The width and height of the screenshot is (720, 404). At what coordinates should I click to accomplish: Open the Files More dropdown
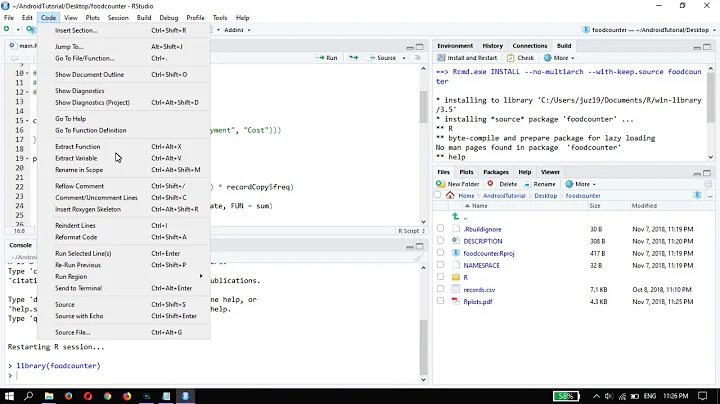[x=580, y=184]
